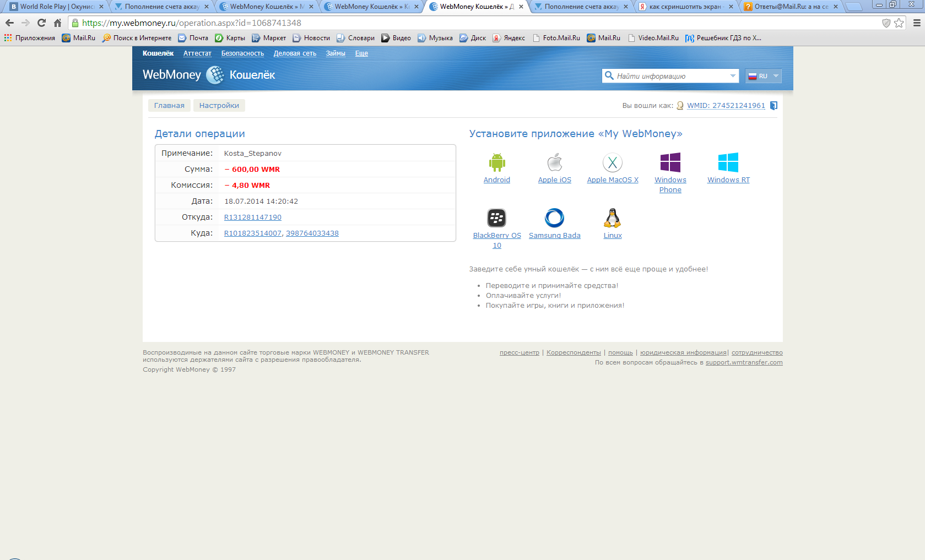Open the Android app icon
The image size is (925, 560).
[496, 162]
